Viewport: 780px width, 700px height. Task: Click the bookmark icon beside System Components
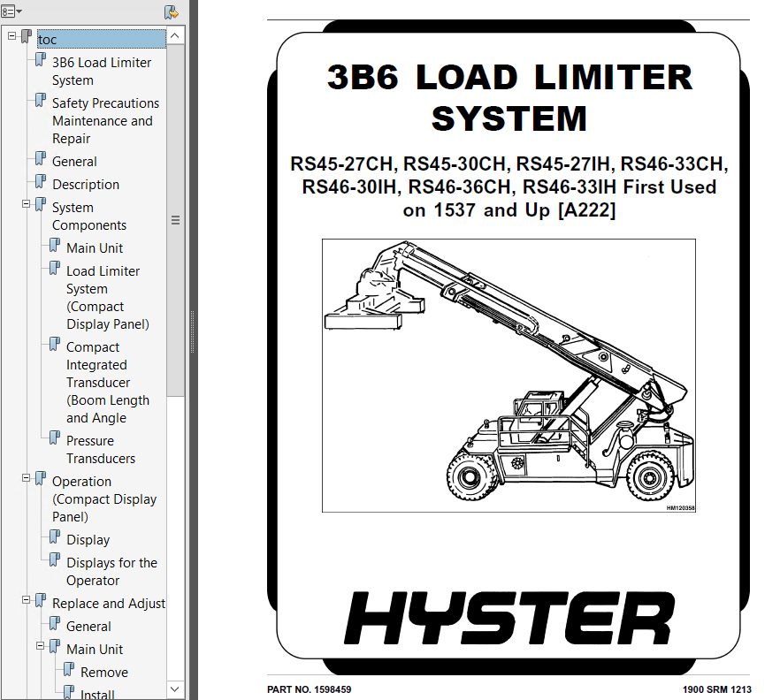(x=41, y=205)
